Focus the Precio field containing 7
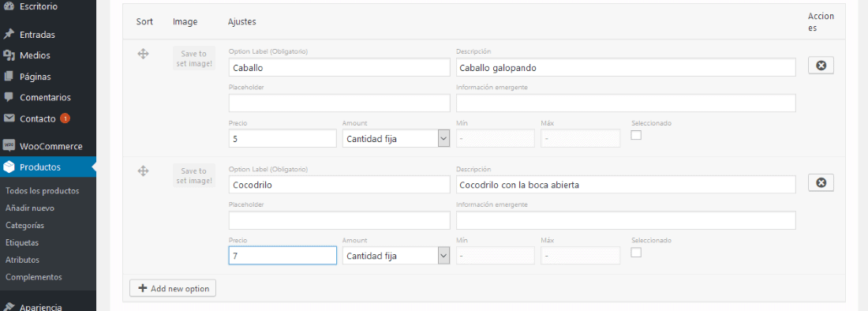The width and height of the screenshot is (868, 311). point(282,256)
